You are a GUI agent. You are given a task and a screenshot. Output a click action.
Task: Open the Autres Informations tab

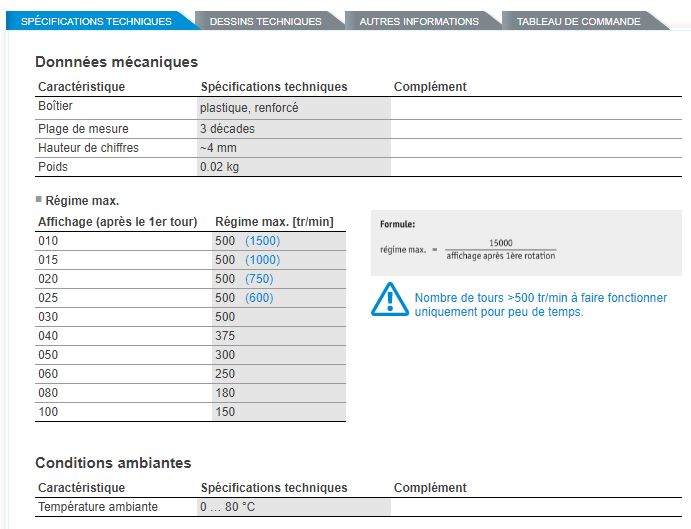click(419, 21)
